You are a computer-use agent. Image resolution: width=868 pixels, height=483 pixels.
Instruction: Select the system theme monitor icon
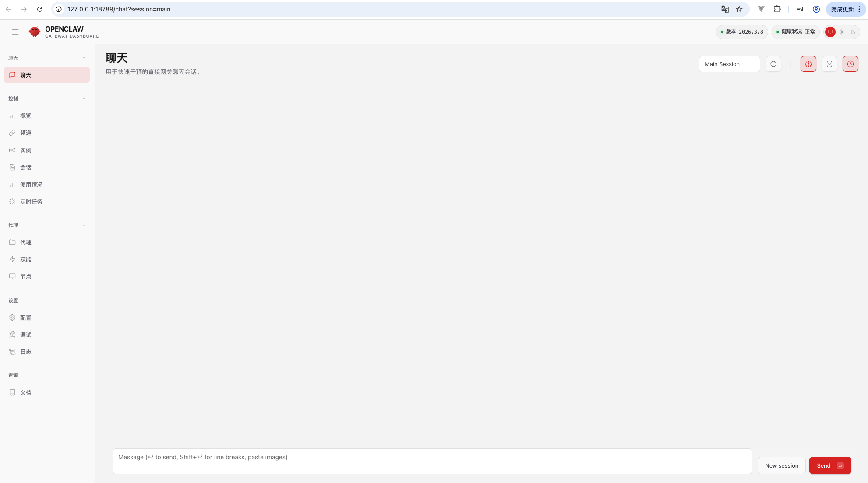click(x=830, y=32)
